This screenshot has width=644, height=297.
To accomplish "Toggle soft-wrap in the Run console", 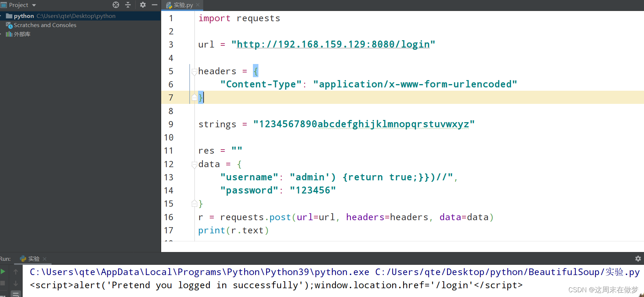I will [x=16, y=294].
